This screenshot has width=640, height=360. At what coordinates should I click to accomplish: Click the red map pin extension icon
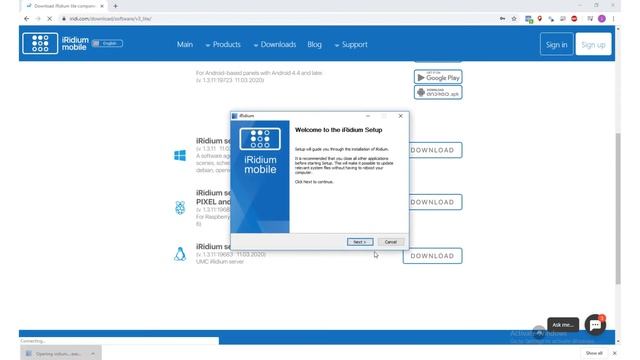[540, 19]
